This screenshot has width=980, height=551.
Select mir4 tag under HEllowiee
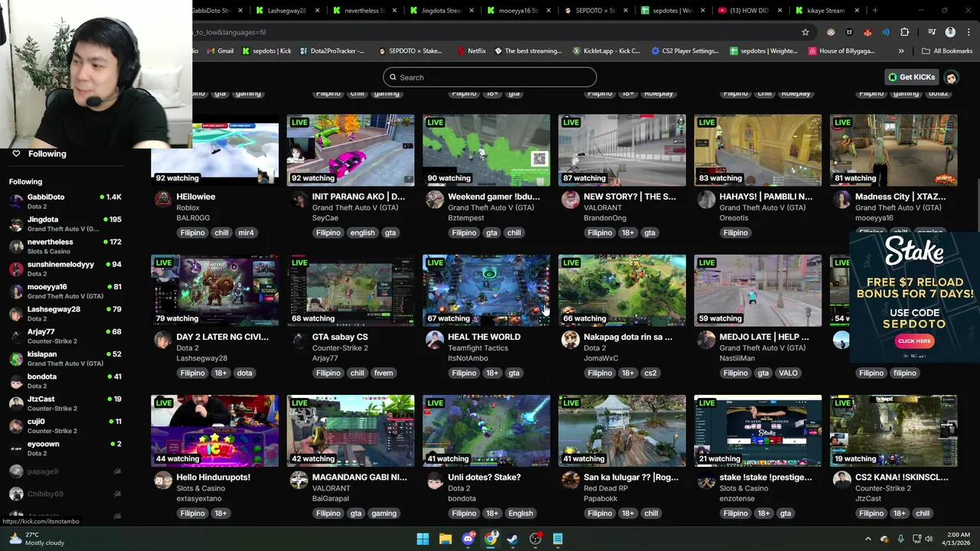(x=246, y=233)
